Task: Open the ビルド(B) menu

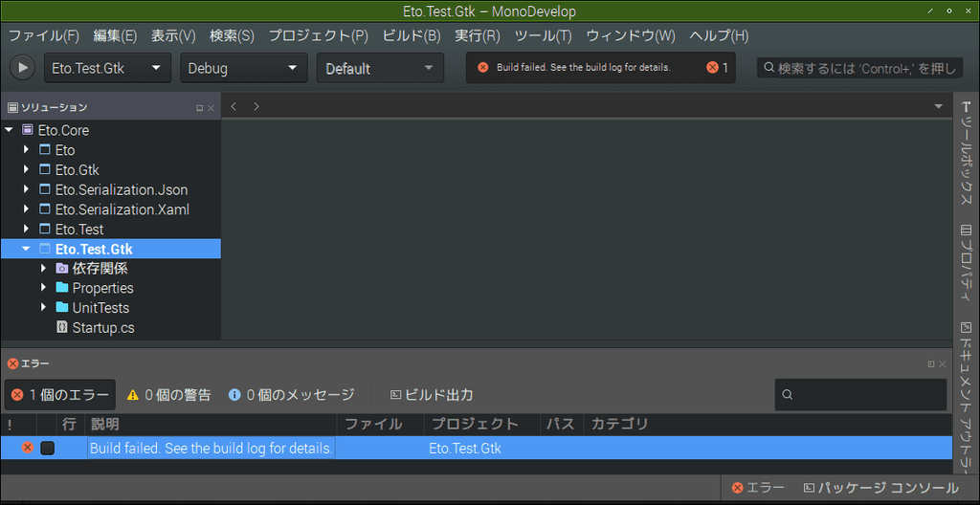Action: pyautogui.click(x=412, y=35)
